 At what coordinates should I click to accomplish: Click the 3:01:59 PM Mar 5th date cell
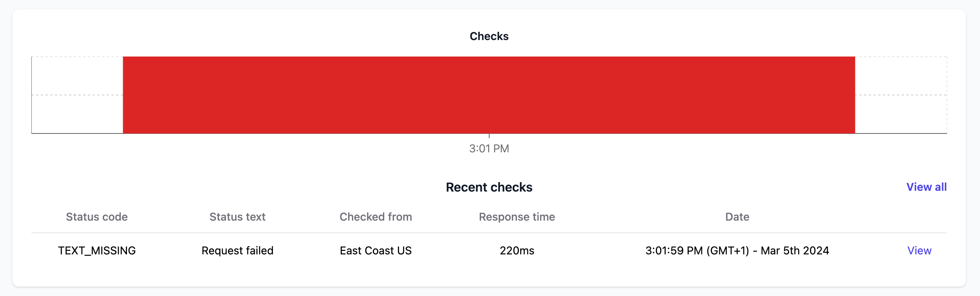tap(737, 250)
